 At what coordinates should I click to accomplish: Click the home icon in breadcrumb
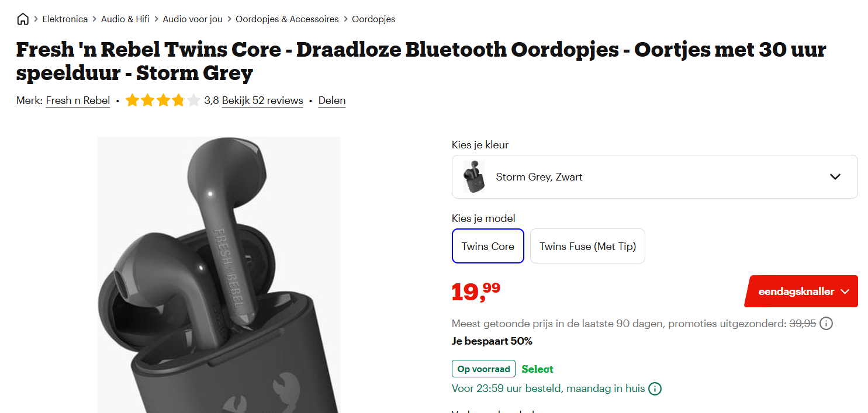click(23, 19)
